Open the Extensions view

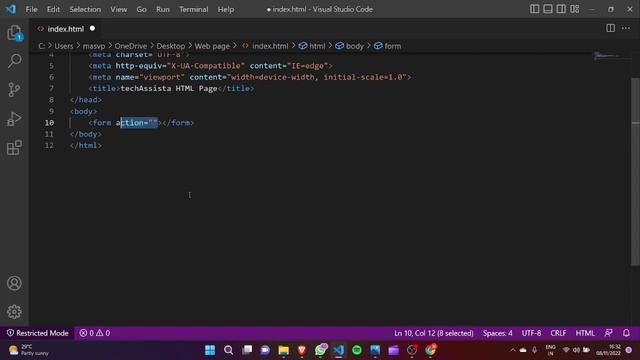(14, 147)
